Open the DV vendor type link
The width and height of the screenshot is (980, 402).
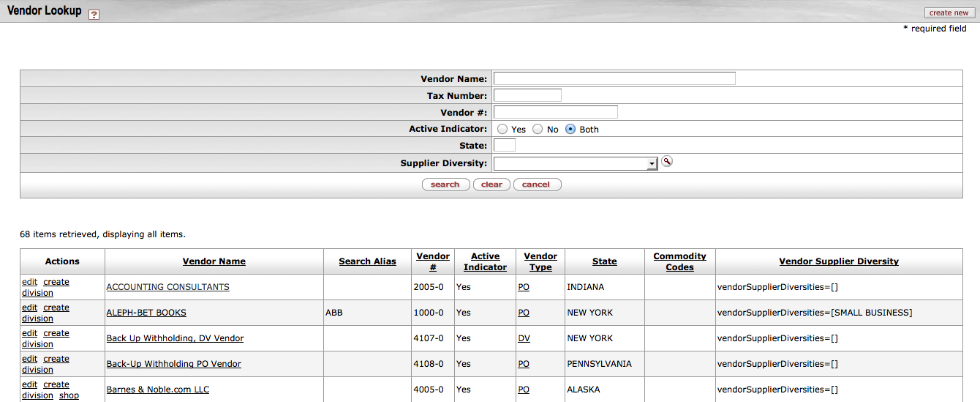click(x=524, y=338)
